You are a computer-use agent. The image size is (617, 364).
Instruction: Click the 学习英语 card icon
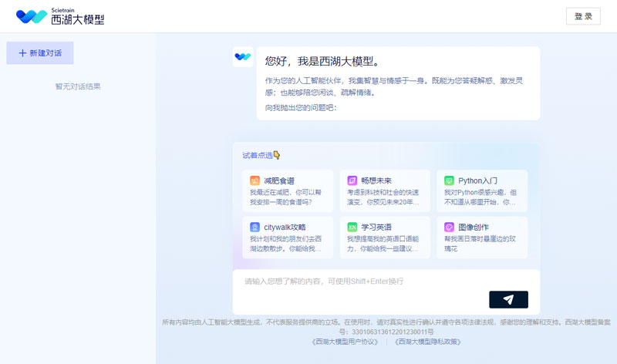[352, 228]
